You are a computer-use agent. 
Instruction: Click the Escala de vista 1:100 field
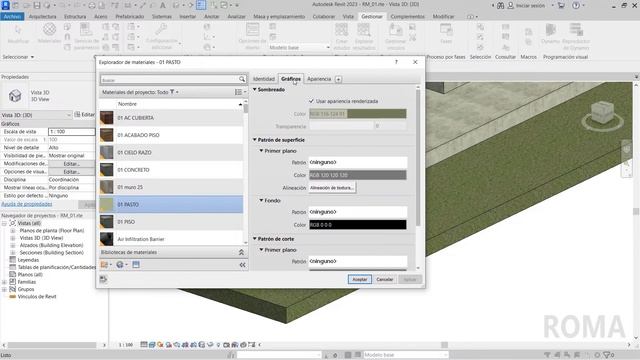pyautogui.click(x=71, y=132)
